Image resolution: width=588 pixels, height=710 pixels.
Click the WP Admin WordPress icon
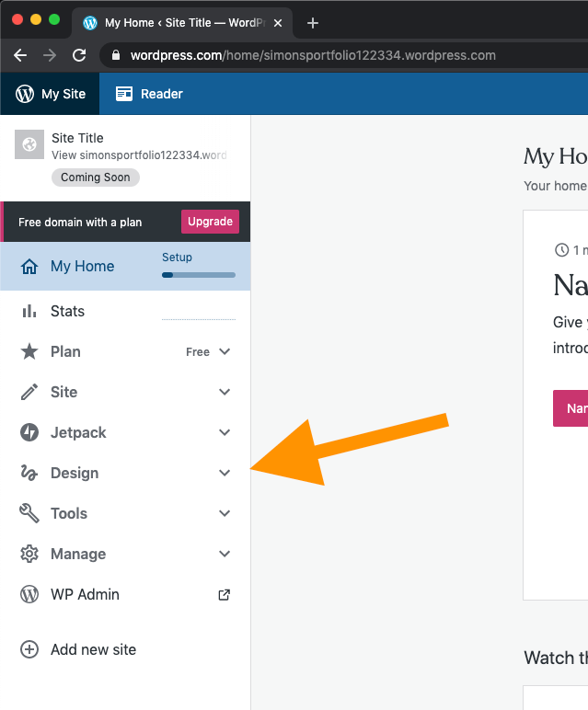click(x=29, y=594)
